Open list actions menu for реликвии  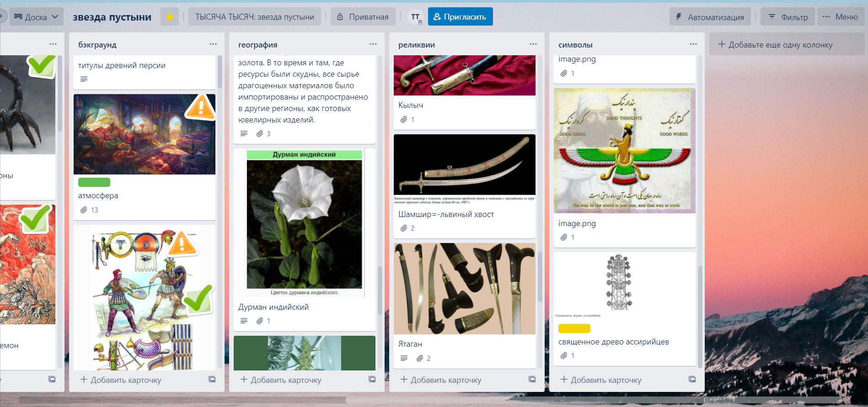point(533,44)
